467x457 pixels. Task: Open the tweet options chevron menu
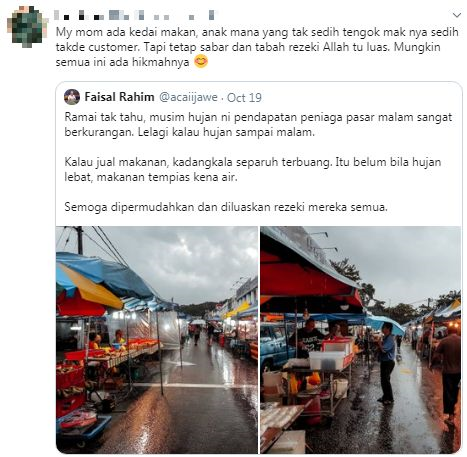click(456, 15)
